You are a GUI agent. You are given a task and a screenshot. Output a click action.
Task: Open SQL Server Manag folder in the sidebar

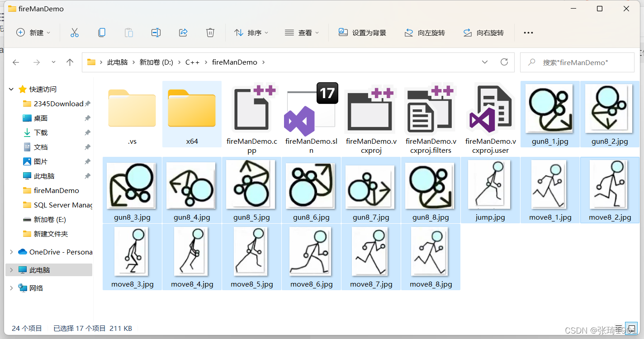57,205
